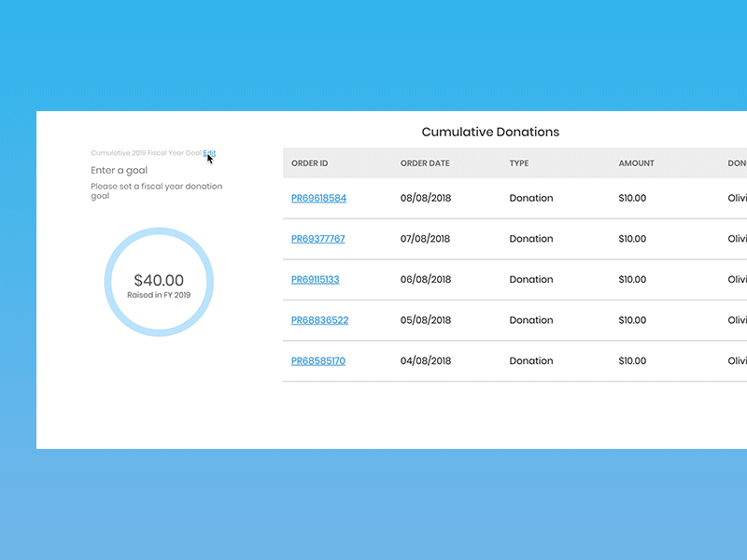Click the fiscal year donation goal prompt text
The width and height of the screenshot is (747, 560).
point(156,190)
